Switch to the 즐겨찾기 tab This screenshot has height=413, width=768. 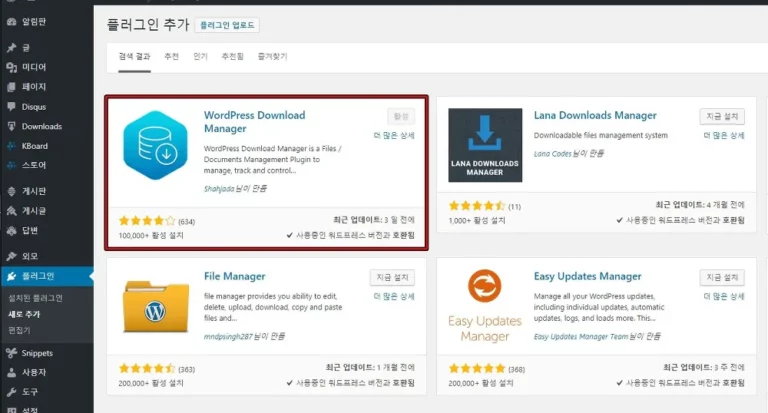(272, 57)
